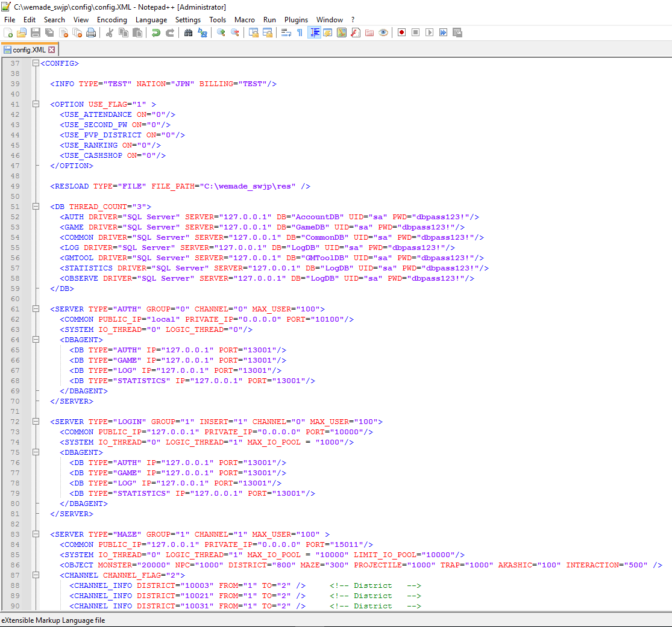This screenshot has height=627, width=672.
Task: Click the GMTOOL DRIVER line text
Action: click(x=272, y=258)
